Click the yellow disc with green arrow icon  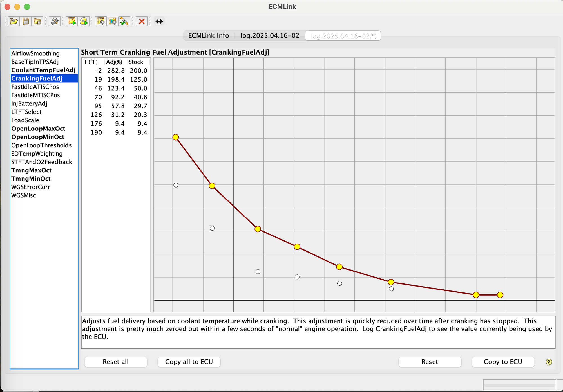click(84, 21)
